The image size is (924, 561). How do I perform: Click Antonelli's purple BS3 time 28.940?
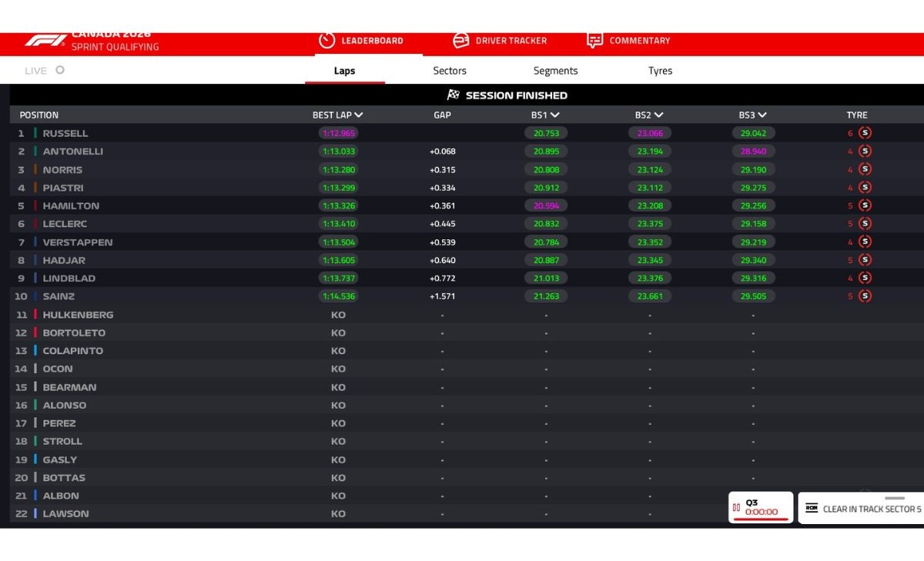[x=753, y=152]
